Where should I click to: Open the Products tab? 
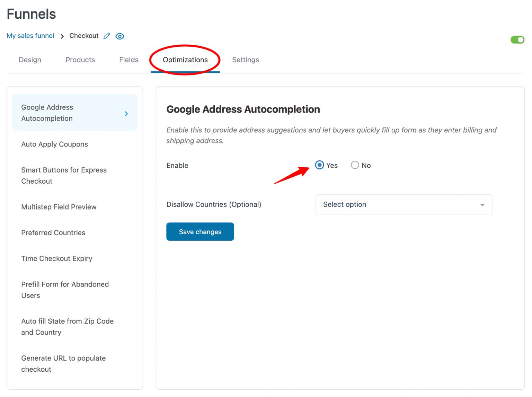coord(80,60)
